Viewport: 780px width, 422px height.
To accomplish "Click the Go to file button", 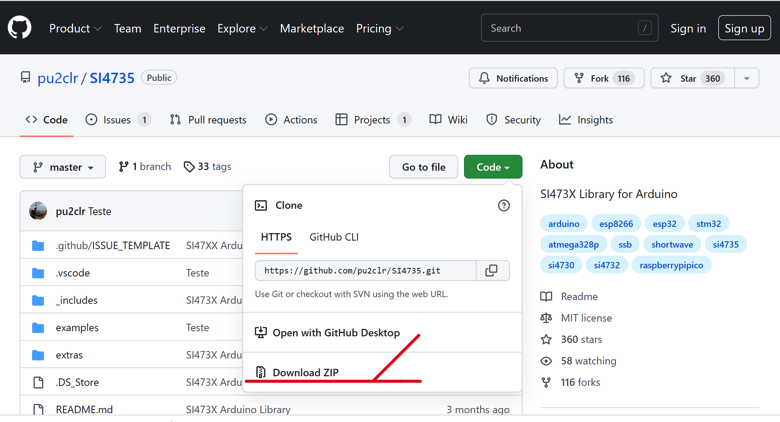I will [x=423, y=167].
